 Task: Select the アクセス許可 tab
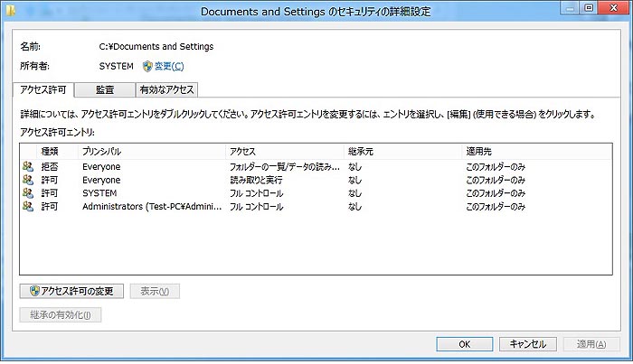43,89
